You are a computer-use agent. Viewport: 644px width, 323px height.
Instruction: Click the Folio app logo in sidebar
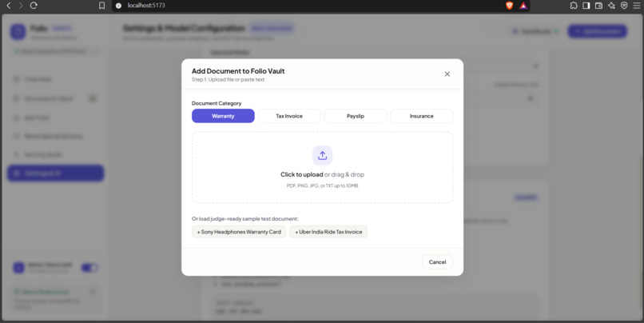click(18, 32)
